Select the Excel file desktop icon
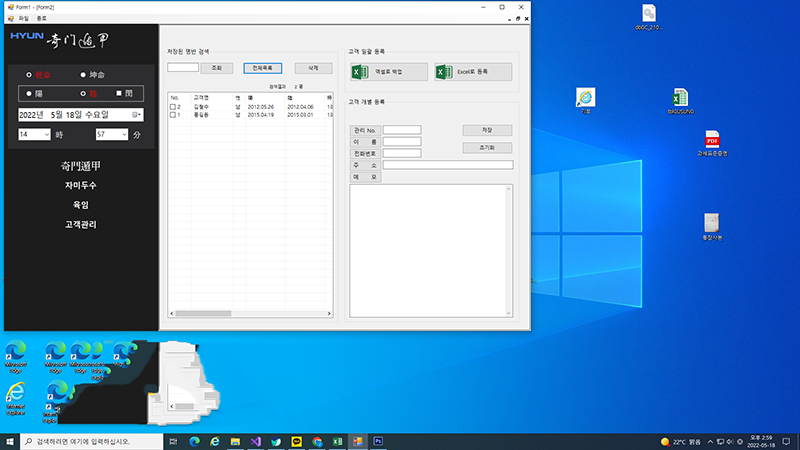The image size is (800, 450). tap(681, 101)
